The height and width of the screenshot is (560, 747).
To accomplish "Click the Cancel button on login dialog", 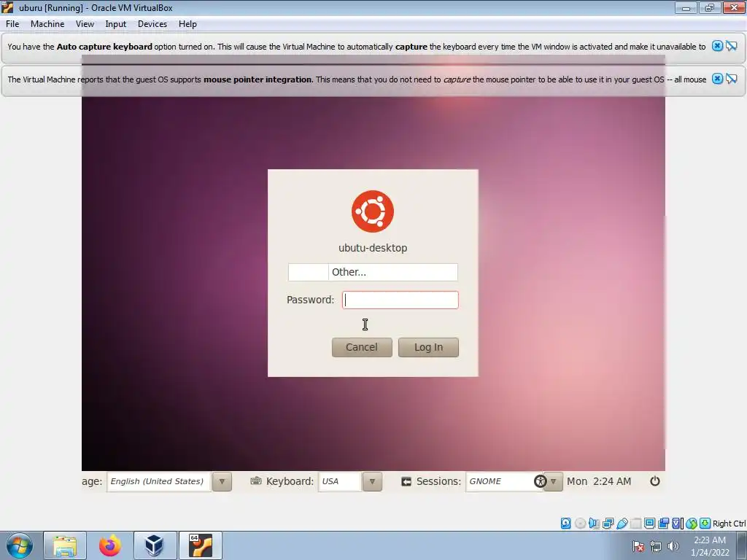I will tap(362, 347).
